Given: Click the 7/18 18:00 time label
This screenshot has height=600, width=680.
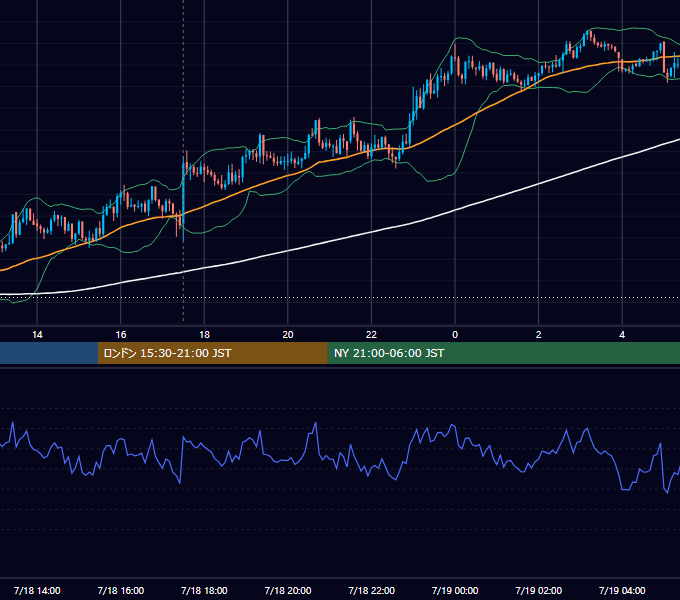Looking at the screenshot, I should pos(204,590).
